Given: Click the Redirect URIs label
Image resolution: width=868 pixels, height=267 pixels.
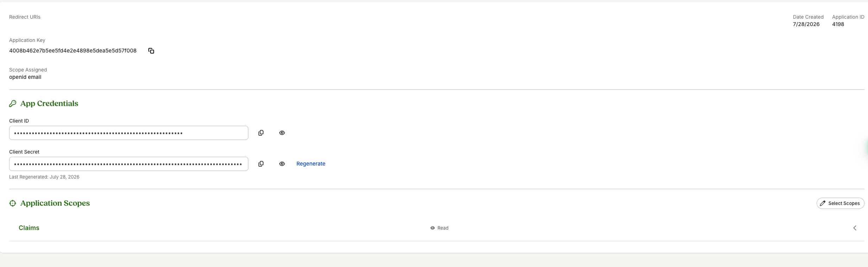Looking at the screenshot, I should [x=25, y=17].
